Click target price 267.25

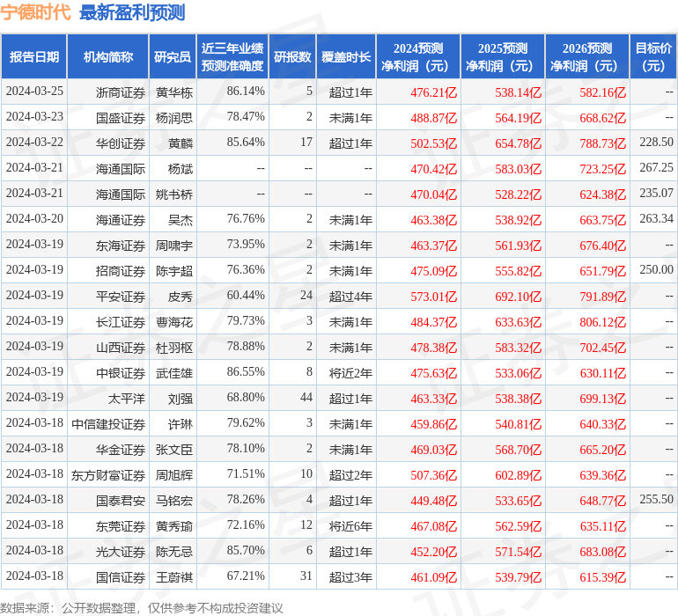click(x=656, y=168)
